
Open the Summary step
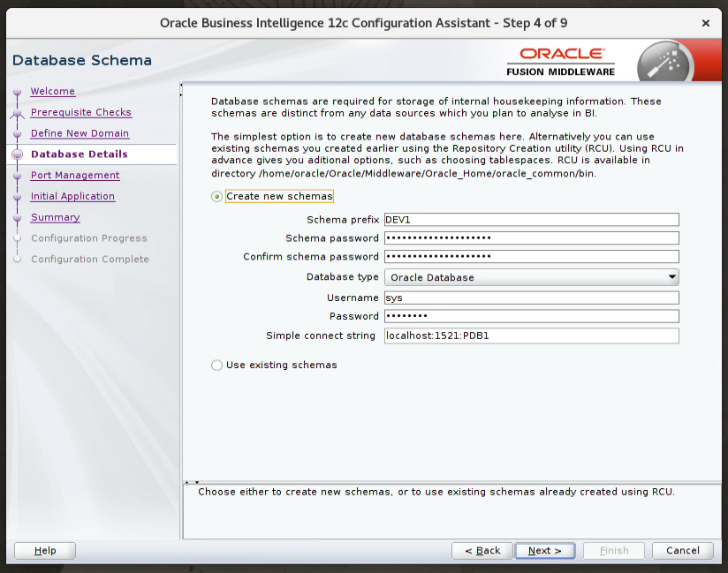[56, 217]
